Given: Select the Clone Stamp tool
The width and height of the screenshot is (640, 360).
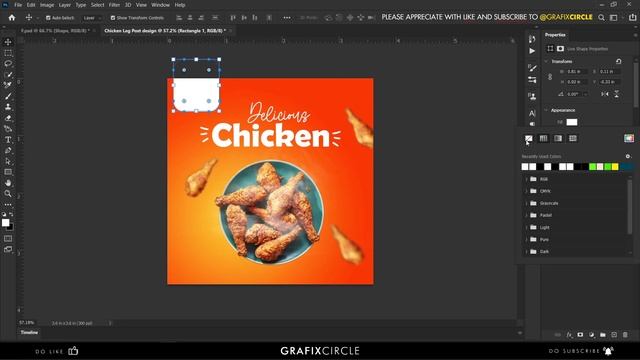Looking at the screenshot, I should (x=8, y=107).
